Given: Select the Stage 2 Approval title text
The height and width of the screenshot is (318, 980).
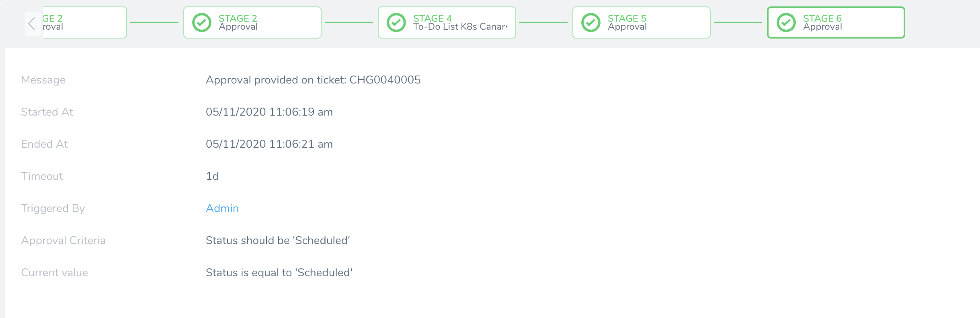Looking at the screenshot, I should 238,22.
